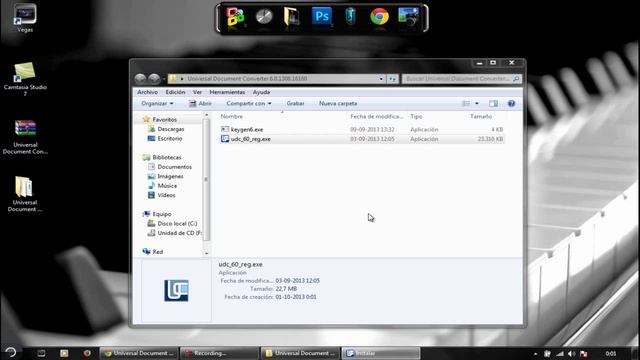This screenshot has height=360, width=640.
Task: Open Documentos library
Action: (174, 167)
